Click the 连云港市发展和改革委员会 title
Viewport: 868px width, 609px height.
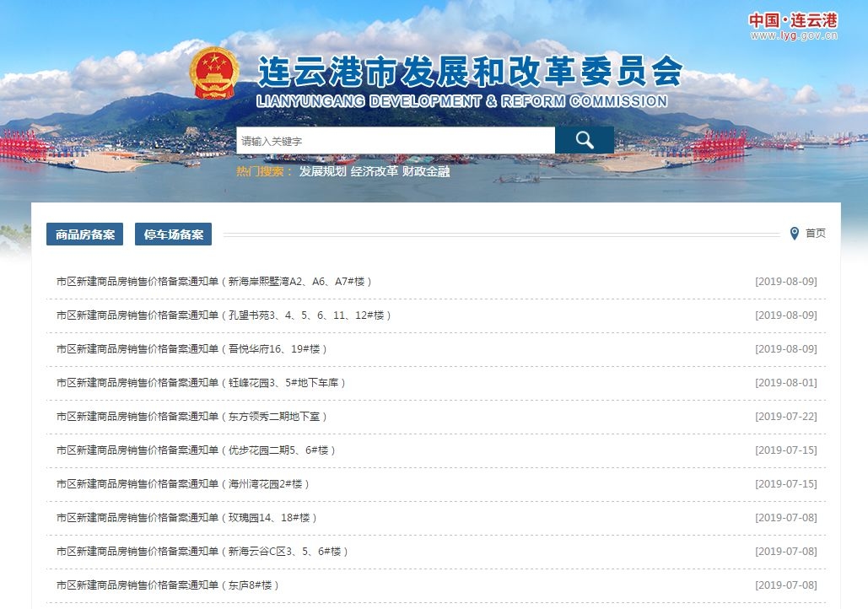pyautogui.click(x=470, y=72)
